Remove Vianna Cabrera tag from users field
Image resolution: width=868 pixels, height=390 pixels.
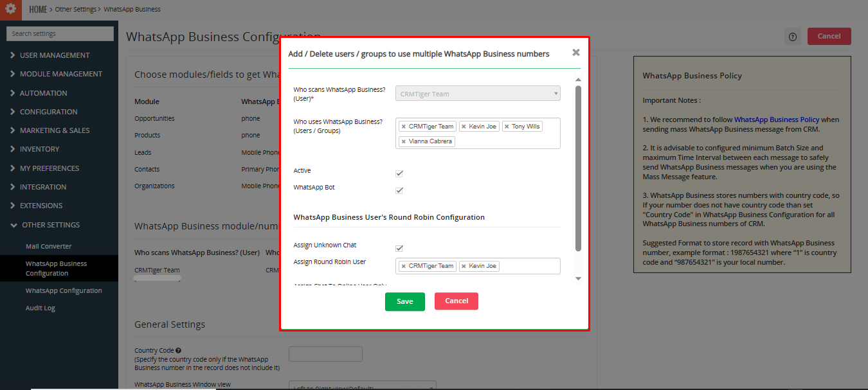click(403, 141)
